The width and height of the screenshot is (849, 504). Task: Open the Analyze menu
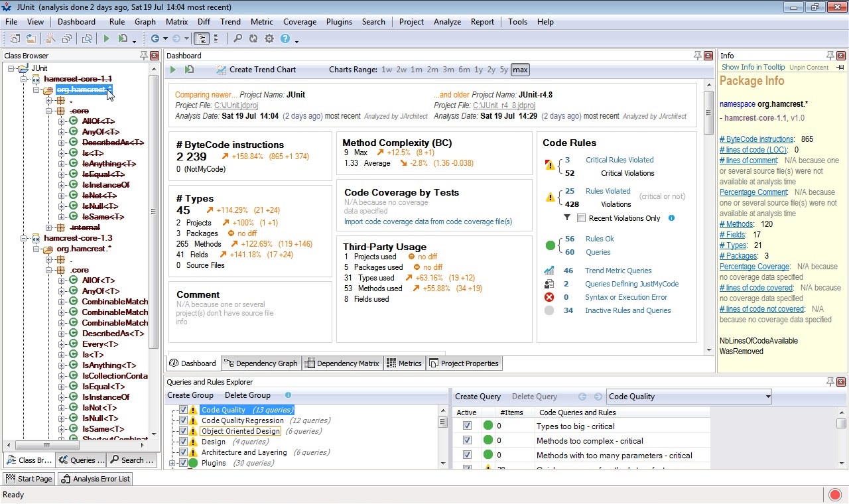coord(447,22)
